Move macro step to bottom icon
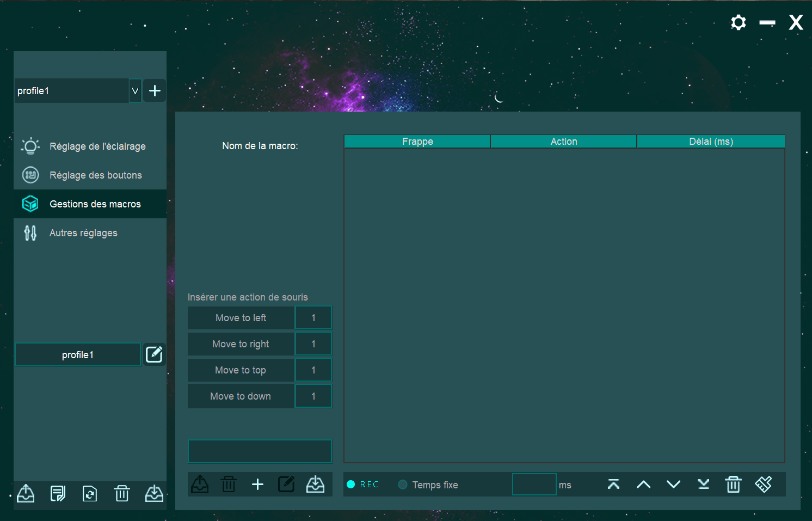The height and width of the screenshot is (521, 812). pyautogui.click(x=703, y=485)
